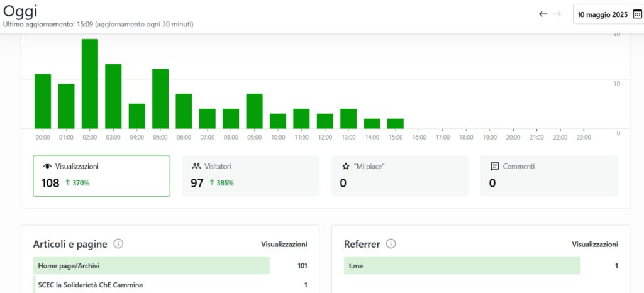
Task: Click the 05:00 bar in the chart
Action: pyautogui.click(x=160, y=99)
